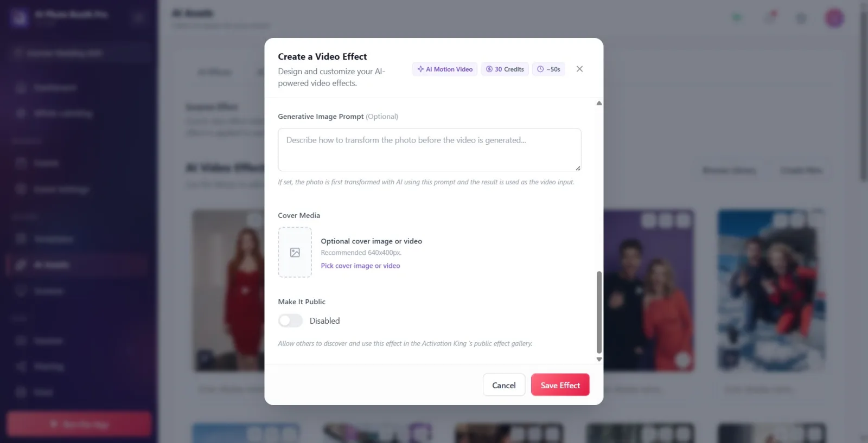868x443 pixels.
Task: Close the Create a Video Effect dialog
Action: (x=579, y=69)
